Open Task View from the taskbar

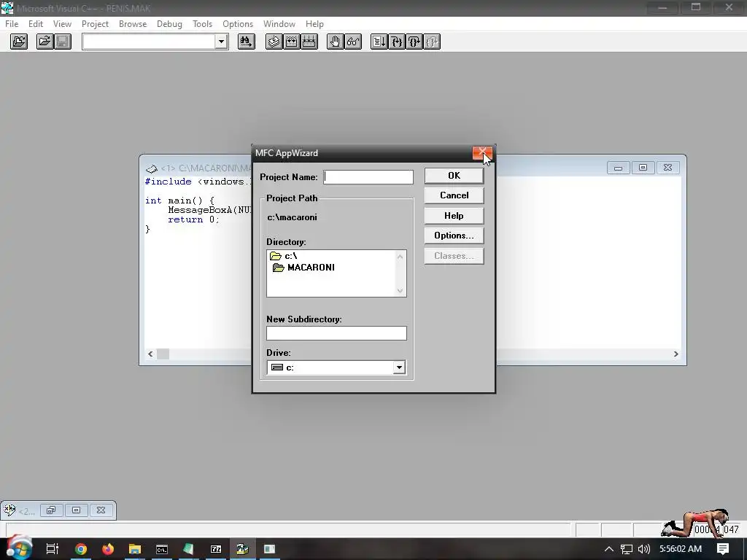pos(52,549)
